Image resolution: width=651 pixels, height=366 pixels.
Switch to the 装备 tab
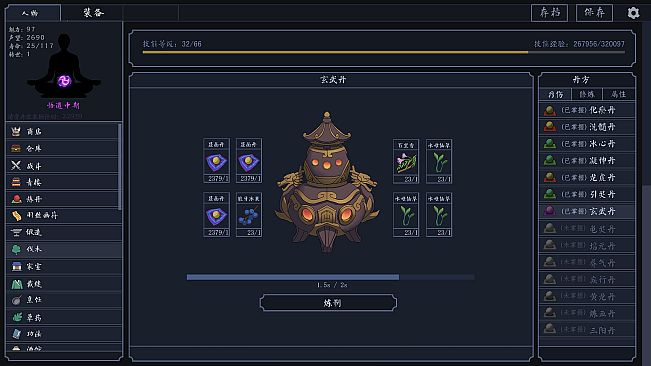click(93, 13)
